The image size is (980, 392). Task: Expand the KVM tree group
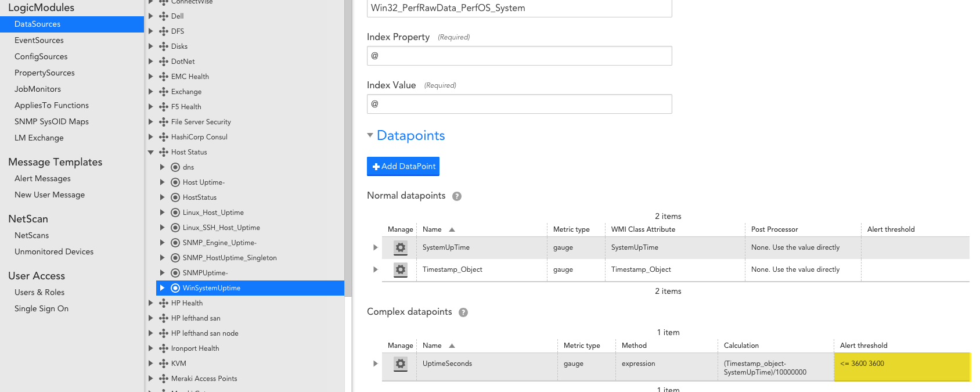pyautogui.click(x=151, y=364)
